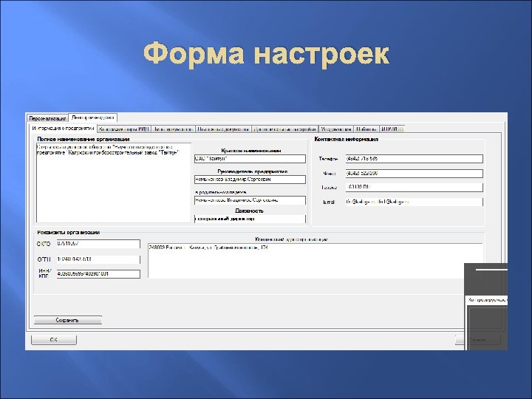
Task: Edit the short name field ЗАО "Тайфун"
Action: point(250,159)
